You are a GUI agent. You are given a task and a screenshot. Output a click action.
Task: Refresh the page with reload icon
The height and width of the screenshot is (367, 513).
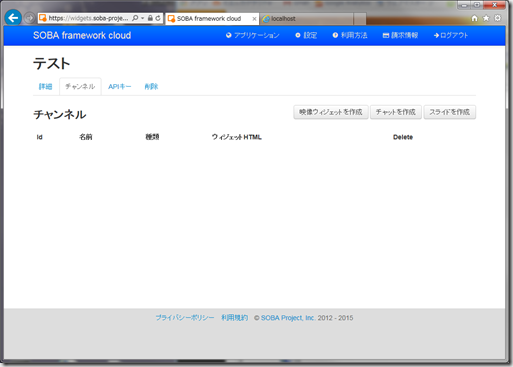158,18
